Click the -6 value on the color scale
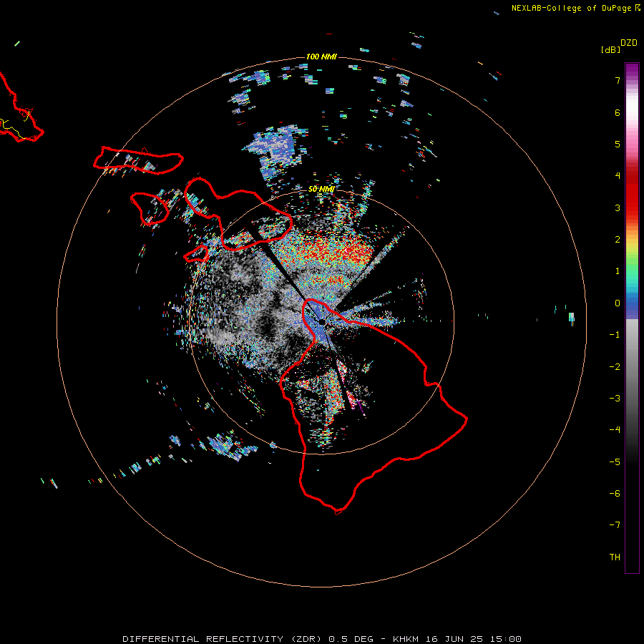 615,494
